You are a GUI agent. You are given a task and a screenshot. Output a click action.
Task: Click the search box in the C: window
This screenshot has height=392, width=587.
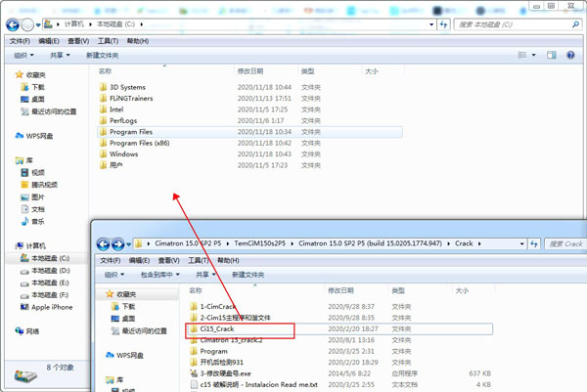[x=519, y=24]
